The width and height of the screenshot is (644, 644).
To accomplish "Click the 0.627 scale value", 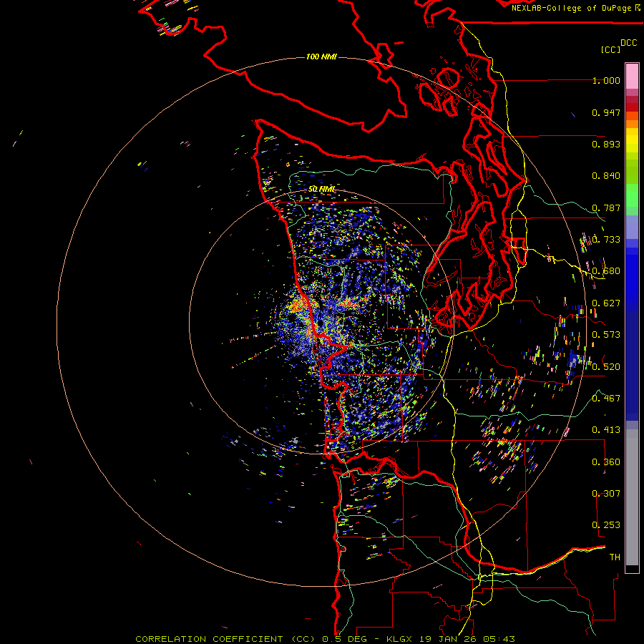I will (x=606, y=303).
